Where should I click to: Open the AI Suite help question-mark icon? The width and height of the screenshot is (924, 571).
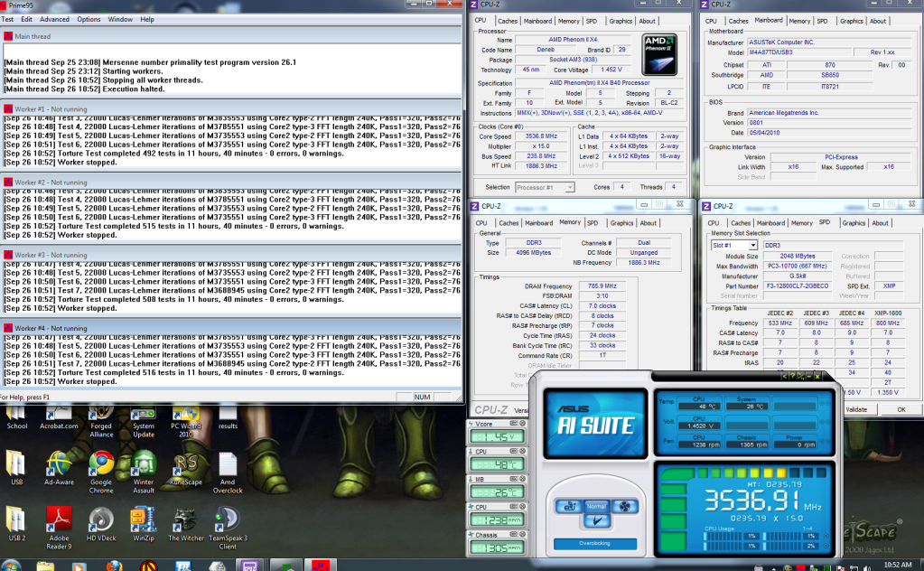pos(793,376)
